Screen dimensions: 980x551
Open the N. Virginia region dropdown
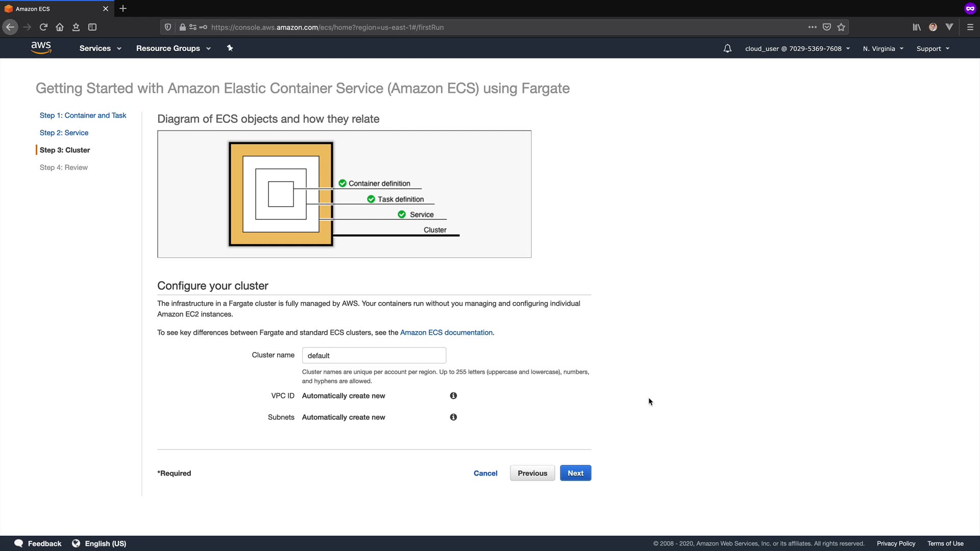coord(883,49)
